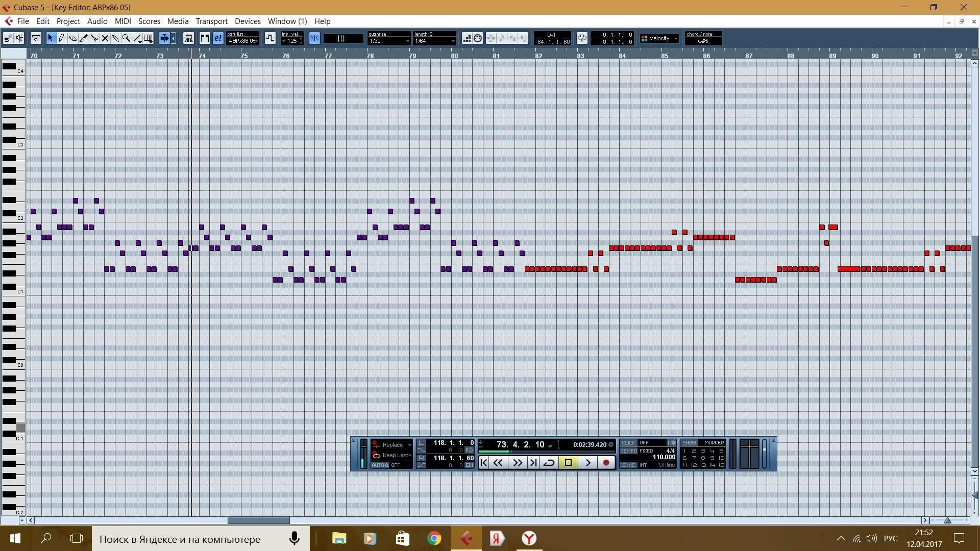Viewport: 980px width, 551px height.
Task: Click the Record button in transport
Action: pos(606,463)
